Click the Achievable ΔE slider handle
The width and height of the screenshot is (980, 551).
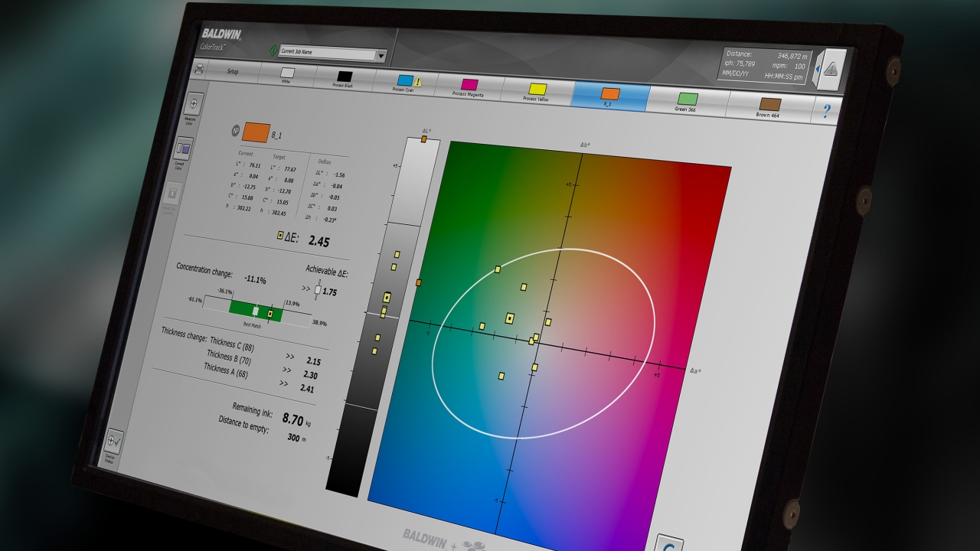tap(317, 291)
